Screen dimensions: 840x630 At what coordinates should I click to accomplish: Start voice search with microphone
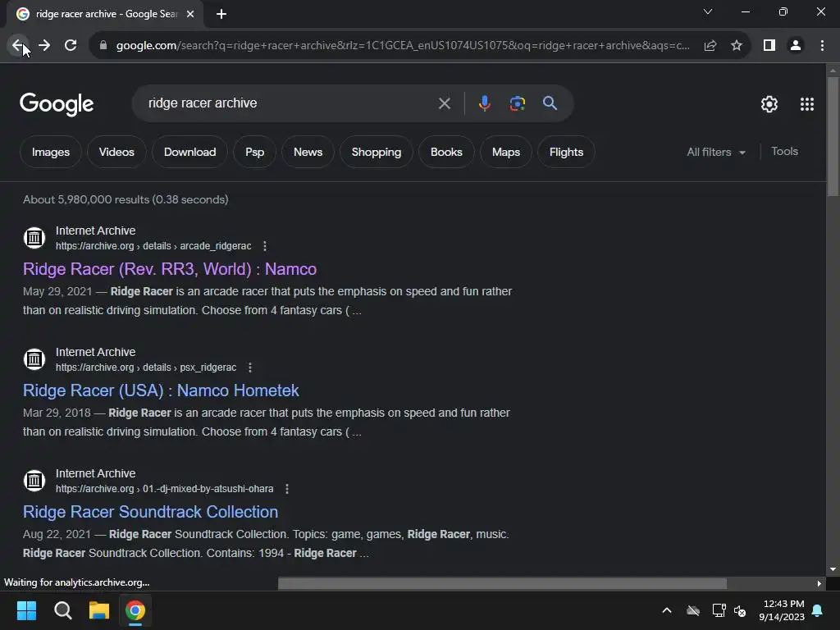coord(484,103)
